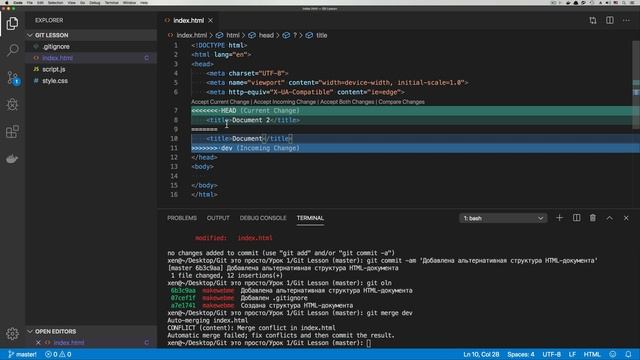Click the Ln 10, Col 28 status entry
The width and height of the screenshot is (640, 360).
(x=481, y=354)
